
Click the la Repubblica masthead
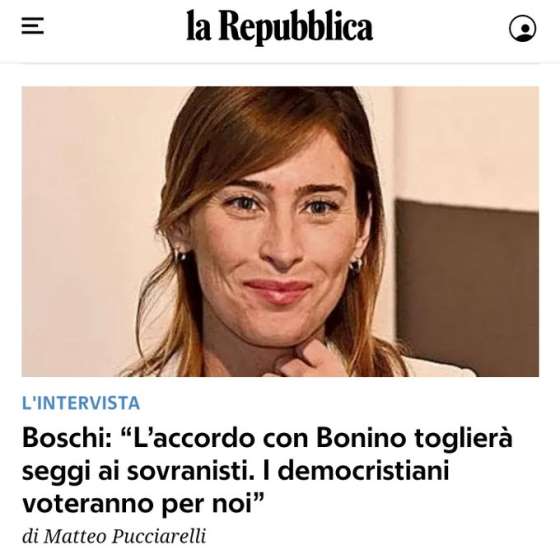[280, 26]
